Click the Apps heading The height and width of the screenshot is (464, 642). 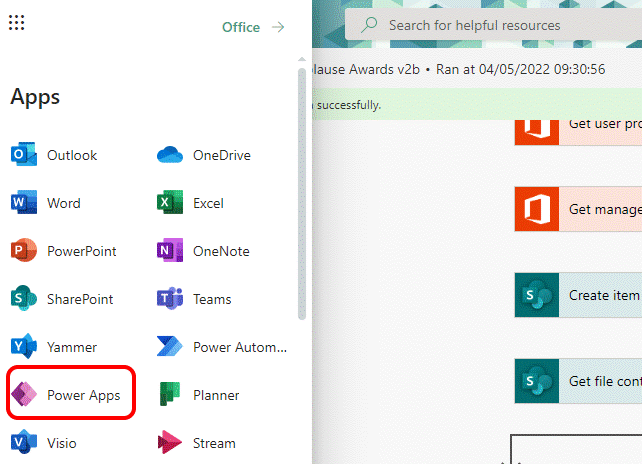pyautogui.click(x=35, y=97)
